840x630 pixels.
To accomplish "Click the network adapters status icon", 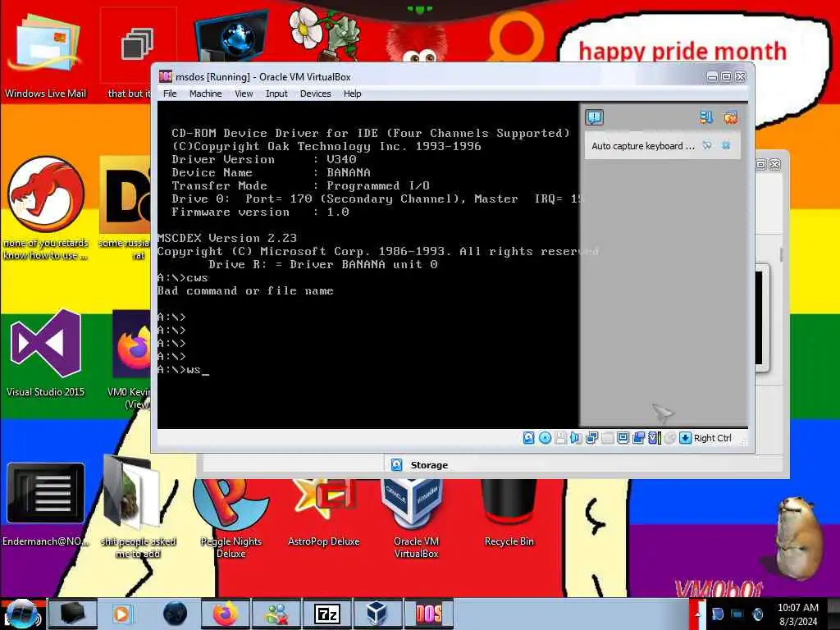I will click(591, 438).
